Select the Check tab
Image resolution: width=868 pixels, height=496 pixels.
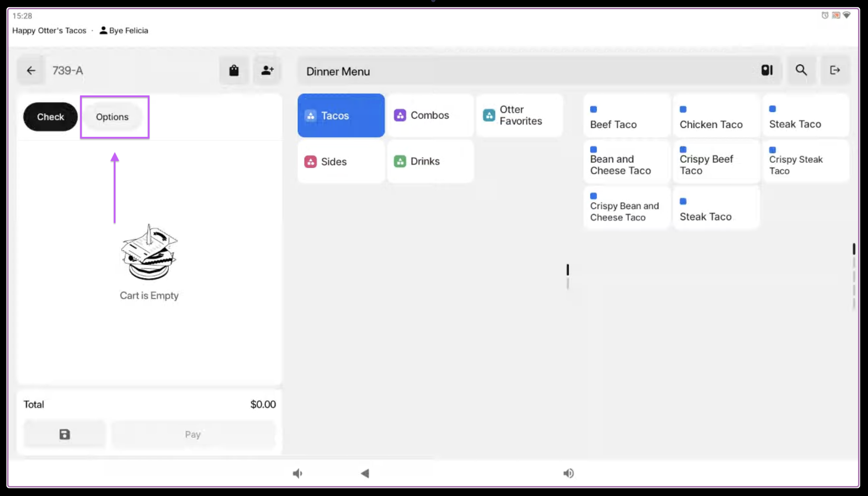coord(50,117)
